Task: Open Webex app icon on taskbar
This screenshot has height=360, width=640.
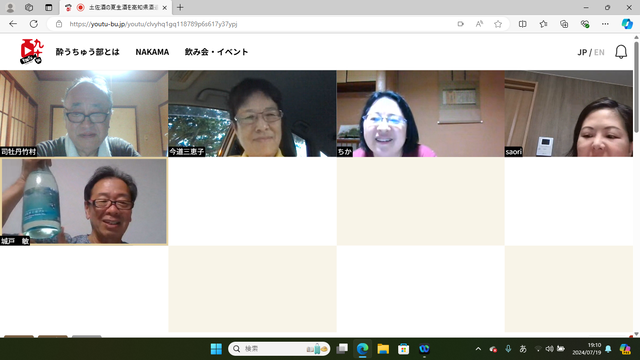Action: click(424, 349)
